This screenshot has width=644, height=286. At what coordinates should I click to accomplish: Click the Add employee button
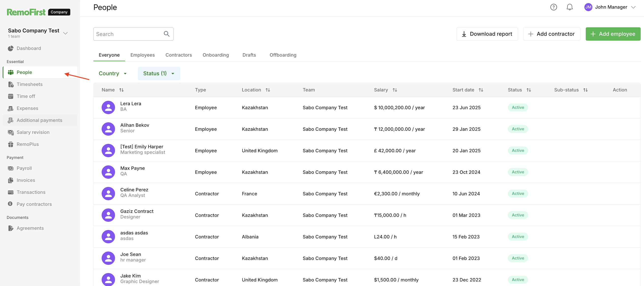click(613, 34)
